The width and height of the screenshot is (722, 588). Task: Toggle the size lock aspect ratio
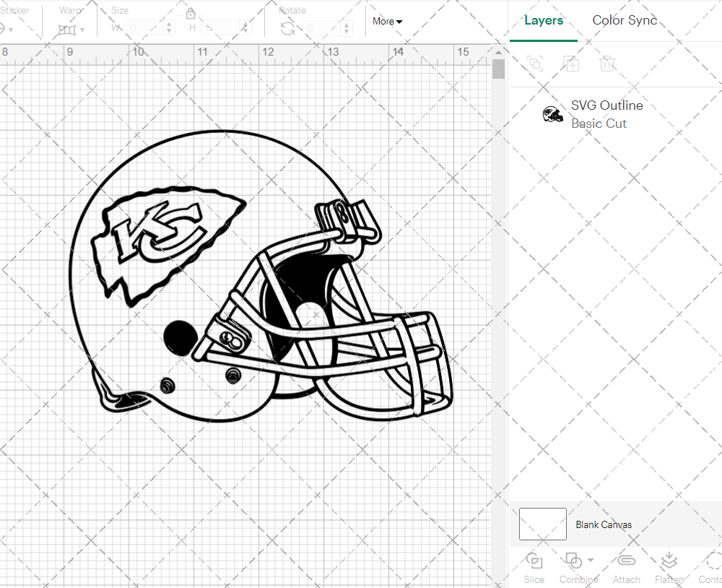coord(191,13)
